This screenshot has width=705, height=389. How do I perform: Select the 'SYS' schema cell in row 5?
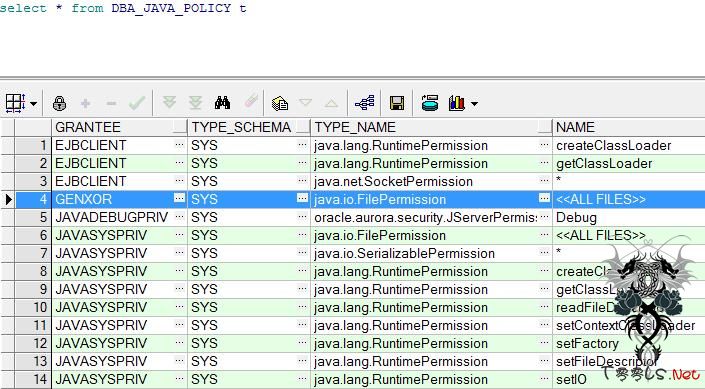coord(249,217)
